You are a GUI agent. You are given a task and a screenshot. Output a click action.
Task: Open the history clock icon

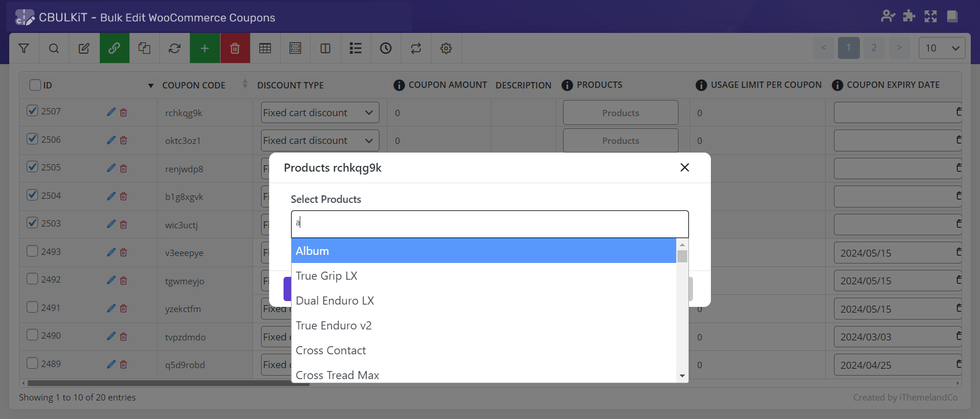386,49
